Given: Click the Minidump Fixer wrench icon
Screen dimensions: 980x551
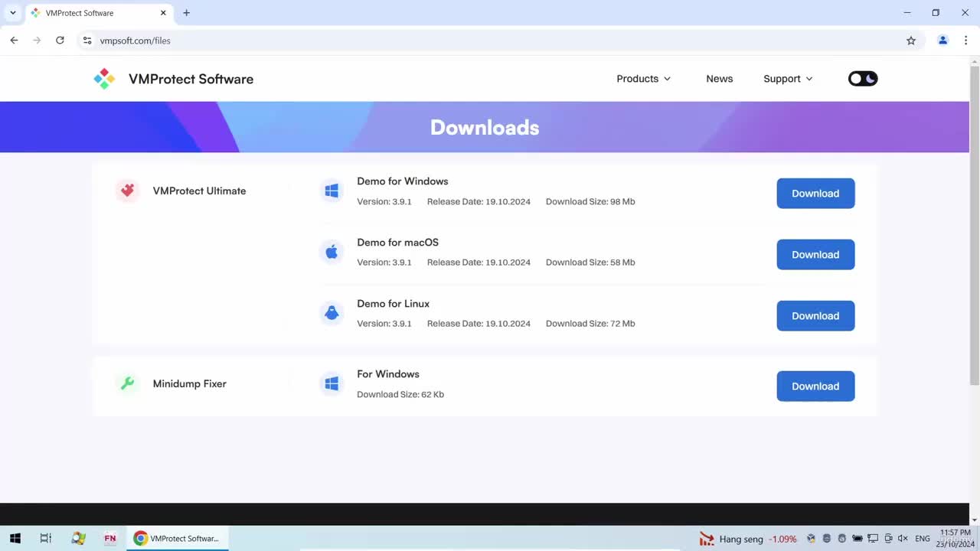Looking at the screenshot, I should (x=128, y=383).
